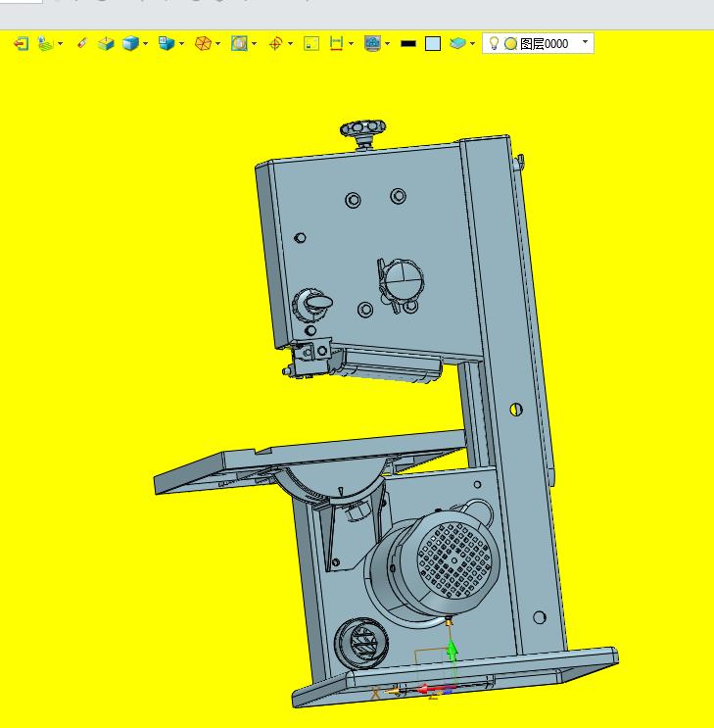This screenshot has height=728, width=714.
Task: Click the small green framed window icon
Action: click(311, 44)
